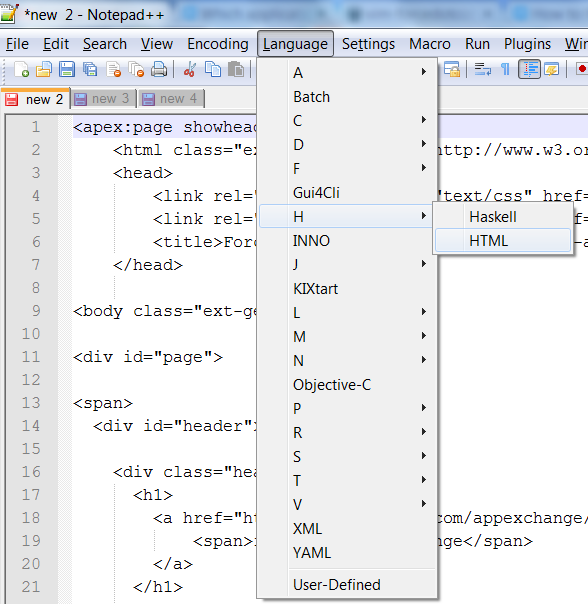Open the User-defined language dialog toolbar icon

[552, 70]
